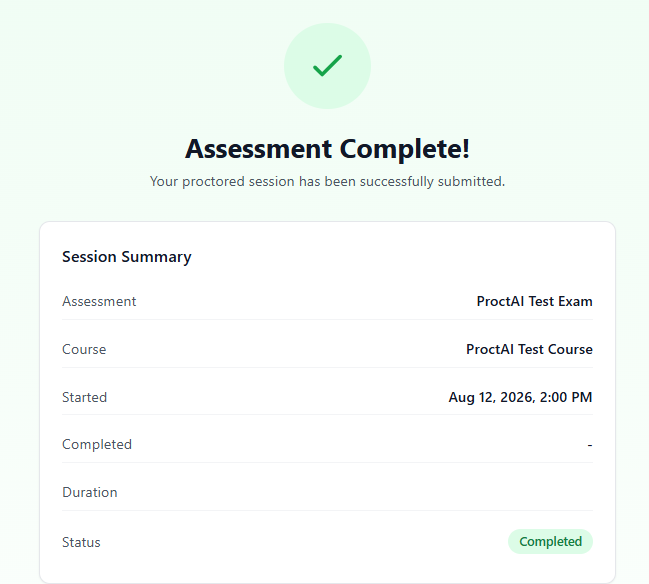The image size is (649, 584).
Task: Click the word proctored in subtitle
Action: coord(214,181)
